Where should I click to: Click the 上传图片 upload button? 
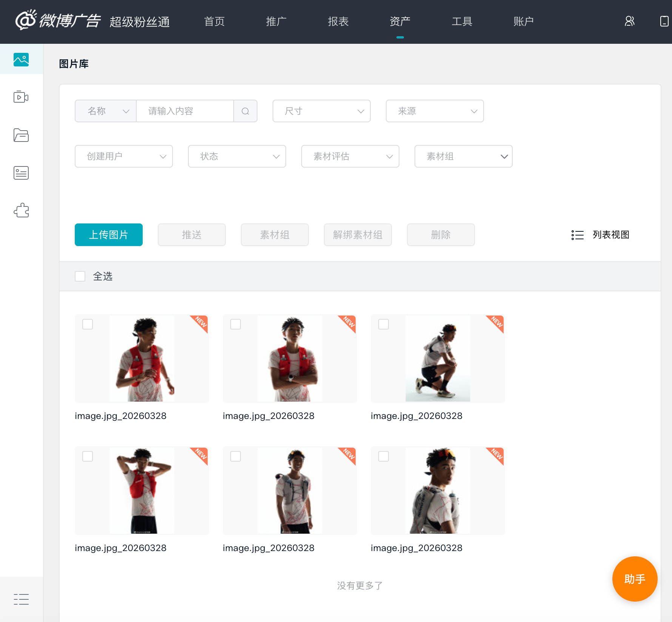[x=108, y=235]
